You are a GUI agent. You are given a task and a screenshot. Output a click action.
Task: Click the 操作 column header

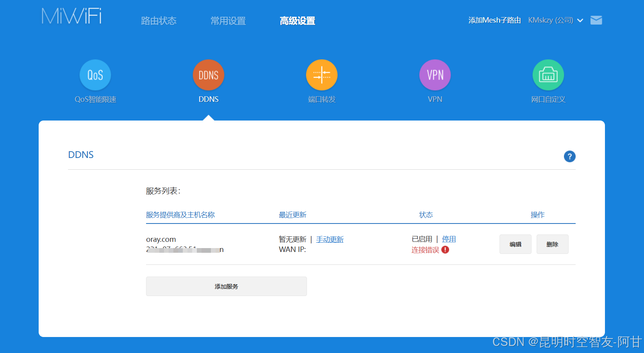[x=537, y=215]
